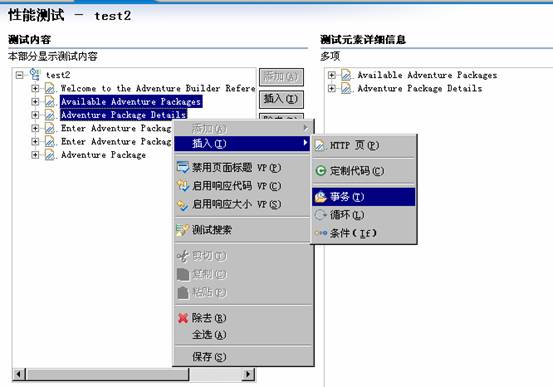553x387 pixels.
Task: Select 定制代码(C) in the insert submenu
Action: tap(364, 171)
